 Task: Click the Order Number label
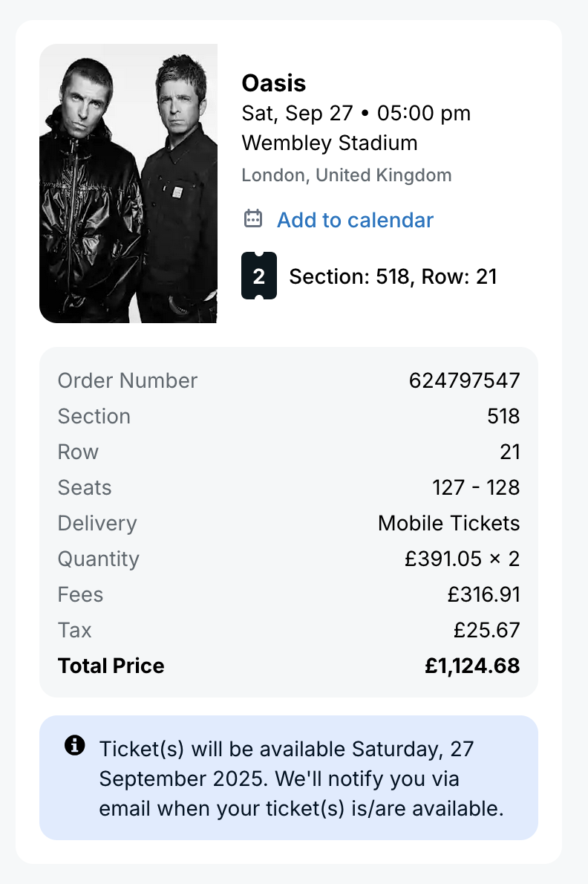pos(128,380)
